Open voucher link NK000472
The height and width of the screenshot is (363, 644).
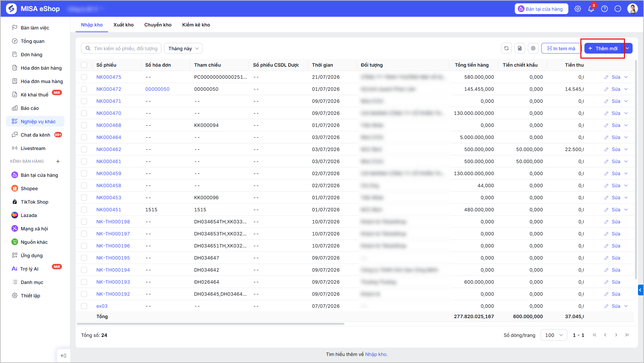tap(109, 89)
